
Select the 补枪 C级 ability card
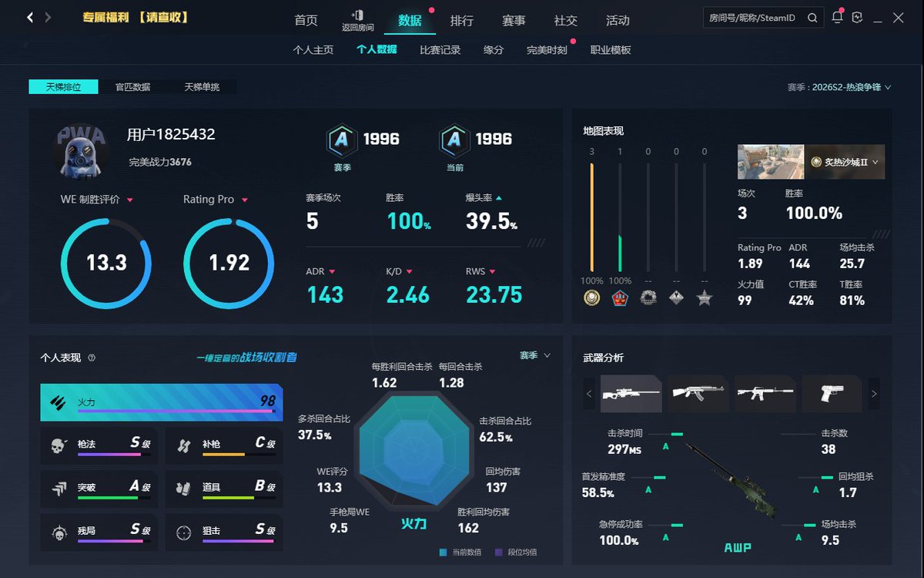click(x=224, y=445)
